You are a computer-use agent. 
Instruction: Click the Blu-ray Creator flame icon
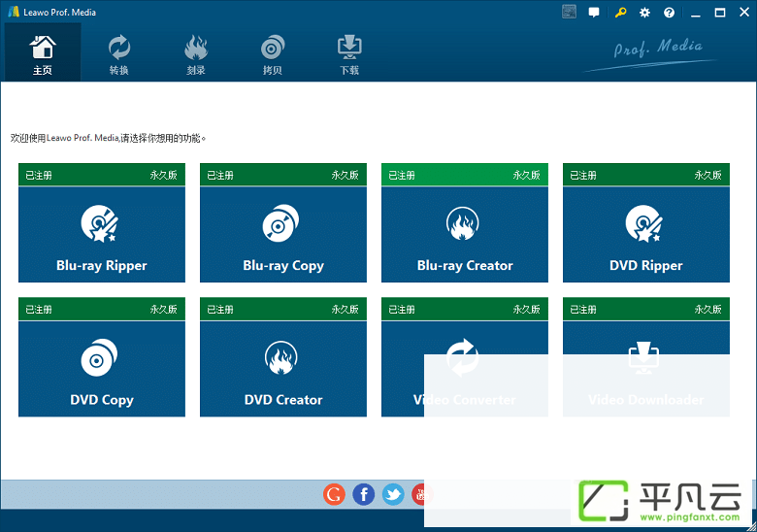click(463, 223)
